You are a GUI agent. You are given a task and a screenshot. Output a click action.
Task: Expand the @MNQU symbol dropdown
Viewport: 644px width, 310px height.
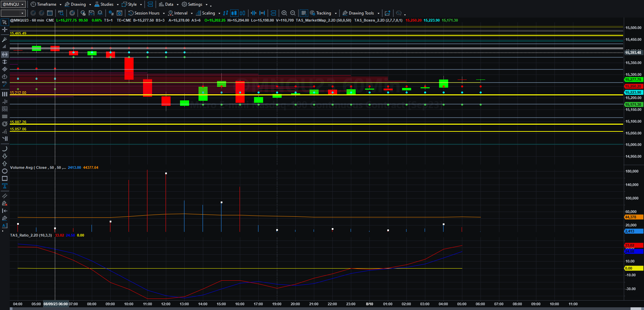click(x=13, y=4)
